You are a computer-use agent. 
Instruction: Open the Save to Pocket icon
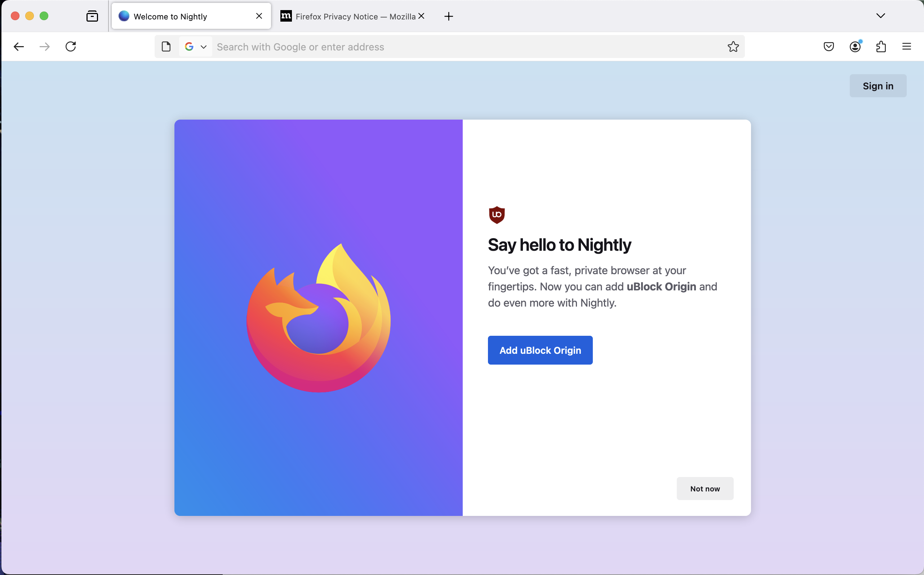pyautogui.click(x=829, y=46)
